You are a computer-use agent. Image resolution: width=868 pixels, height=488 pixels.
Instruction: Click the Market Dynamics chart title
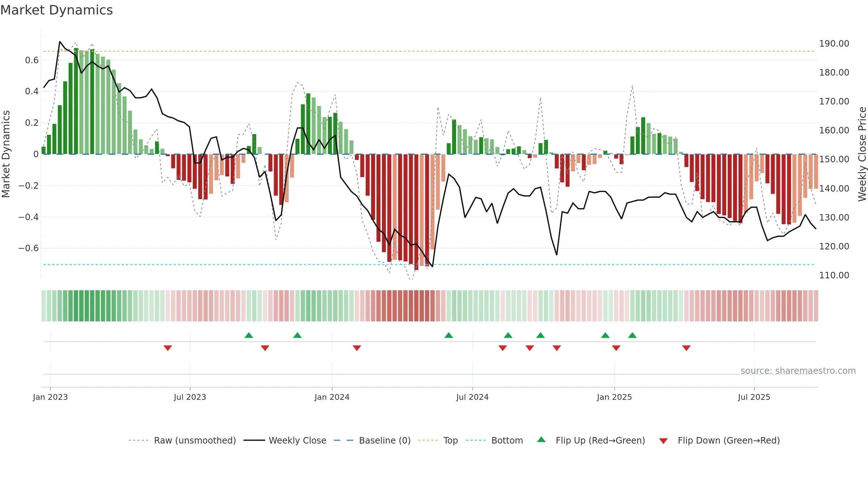pyautogui.click(x=56, y=10)
